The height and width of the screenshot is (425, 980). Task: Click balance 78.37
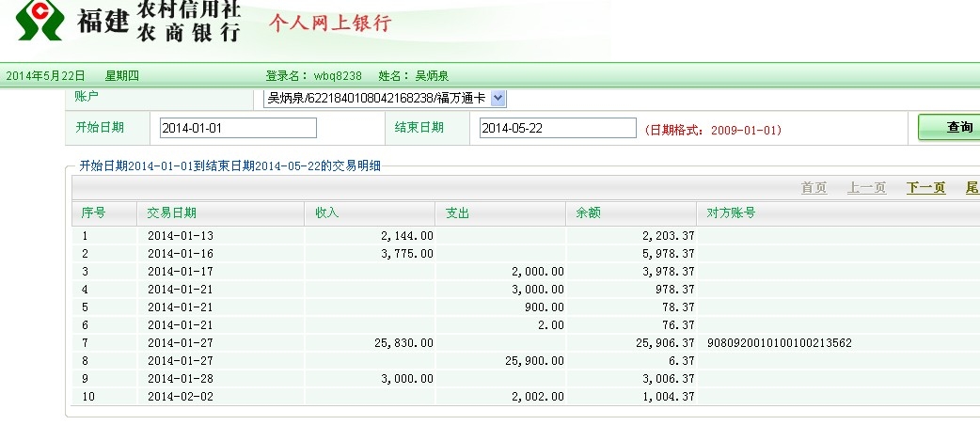click(x=678, y=307)
